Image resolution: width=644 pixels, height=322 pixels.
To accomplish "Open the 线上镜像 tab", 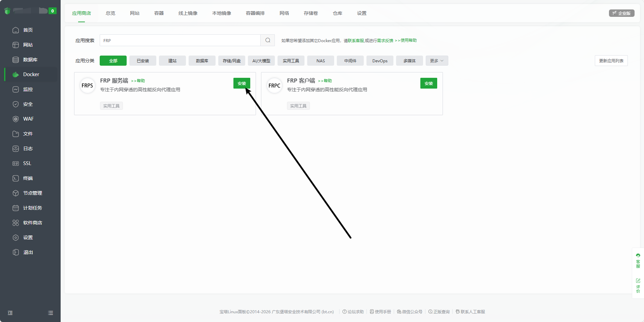I will point(188,13).
